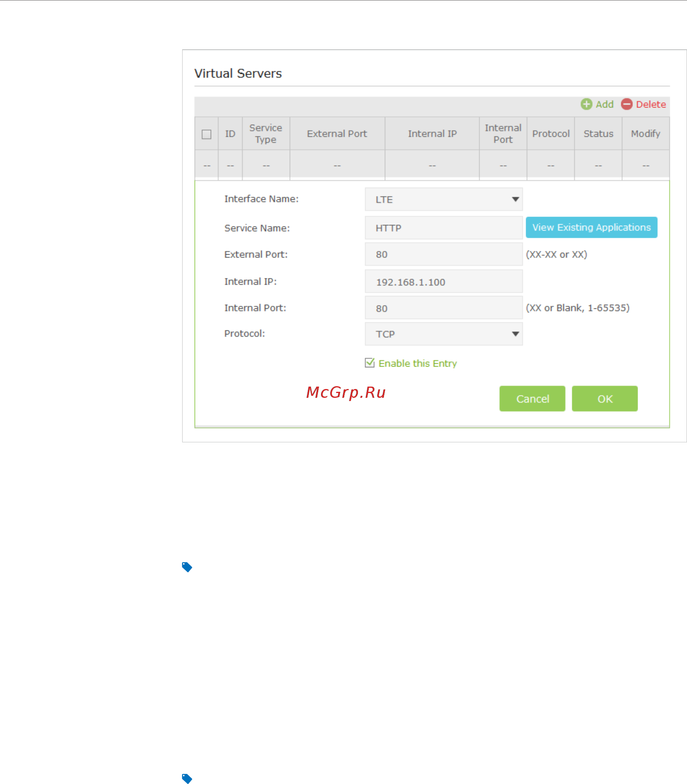Click View Existing Applications button
Screen dimensions: 687x784
(x=591, y=227)
